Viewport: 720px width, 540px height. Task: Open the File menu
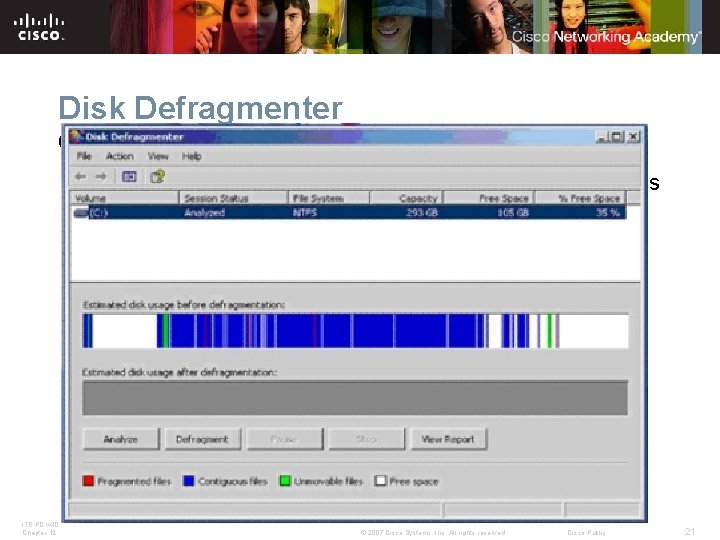click(84, 156)
